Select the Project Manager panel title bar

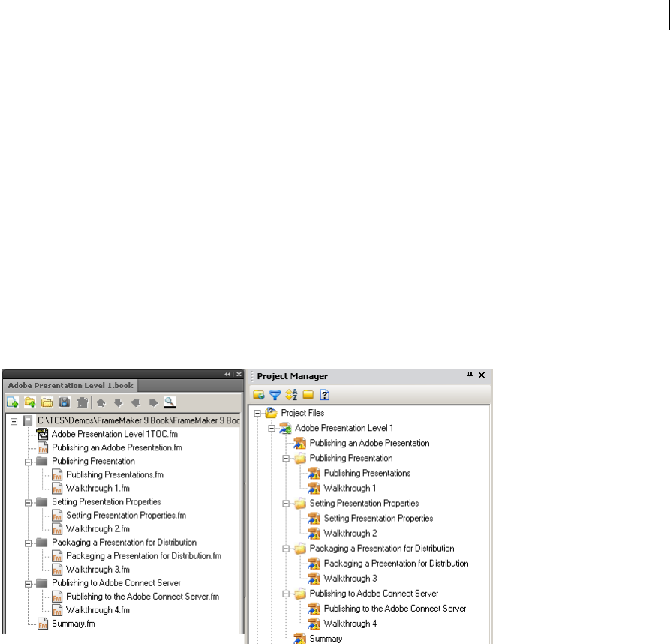pyautogui.click(x=370, y=376)
